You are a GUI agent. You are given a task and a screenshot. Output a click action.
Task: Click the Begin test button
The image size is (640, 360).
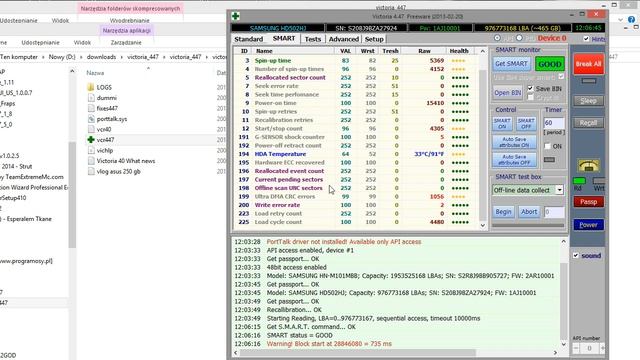pyautogui.click(x=503, y=211)
